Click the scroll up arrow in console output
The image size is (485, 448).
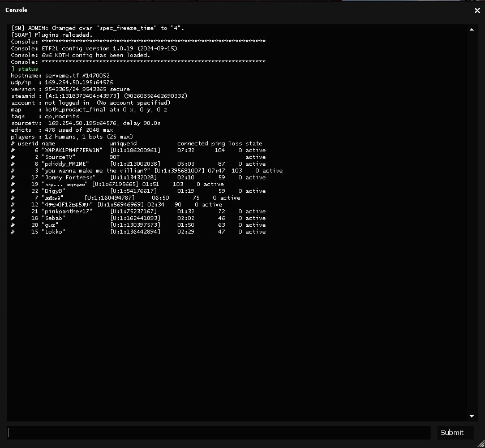pos(471,29)
